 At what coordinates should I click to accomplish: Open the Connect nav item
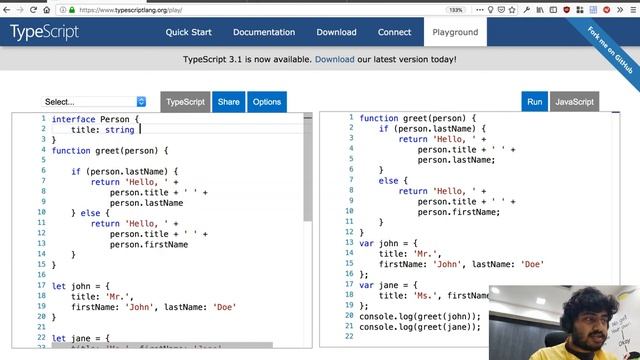(x=394, y=32)
